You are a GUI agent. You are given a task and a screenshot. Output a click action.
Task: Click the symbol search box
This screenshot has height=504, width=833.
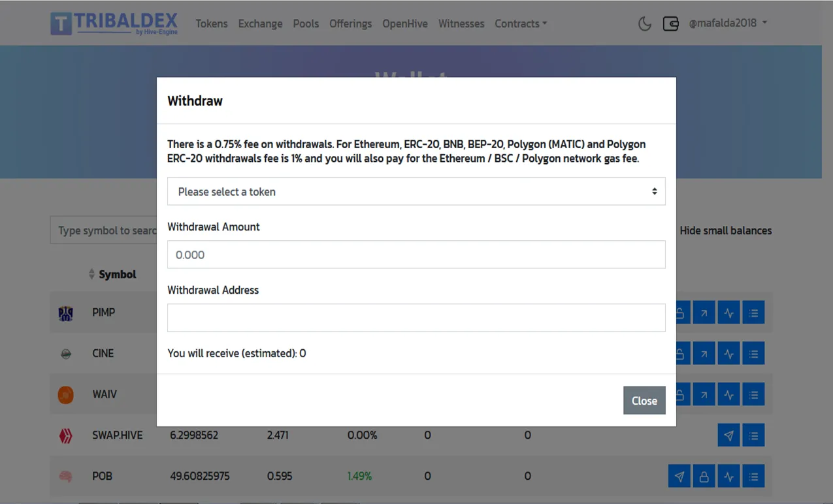[103, 230]
